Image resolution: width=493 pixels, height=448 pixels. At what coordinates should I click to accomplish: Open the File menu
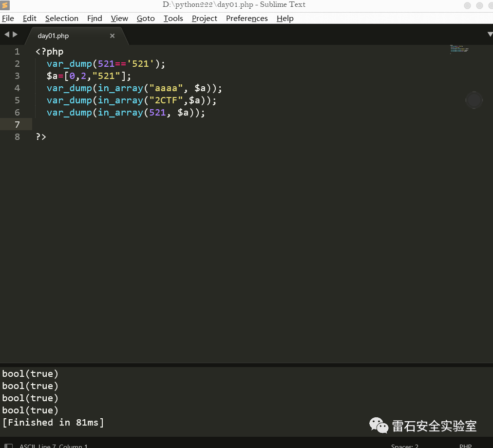pyautogui.click(x=8, y=19)
